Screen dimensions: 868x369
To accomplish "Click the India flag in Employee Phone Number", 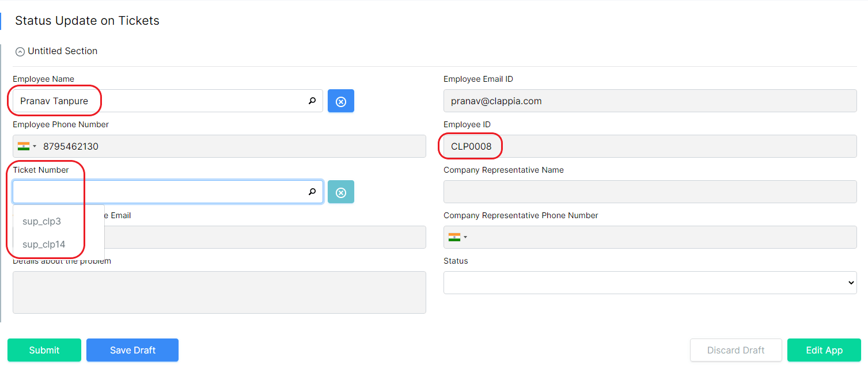I will 22,146.
